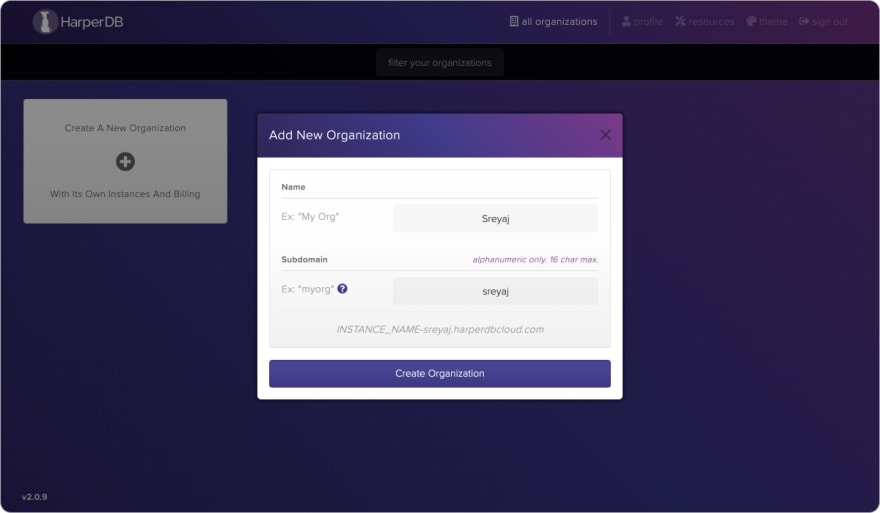Click the INSTANCE_NAME-sreyaj.harperdbcloud.com text
This screenshot has height=513, width=880.
[440, 329]
